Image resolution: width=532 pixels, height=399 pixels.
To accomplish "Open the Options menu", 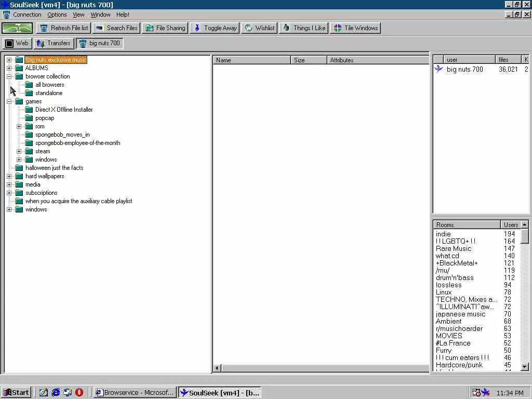I will 57,15.
